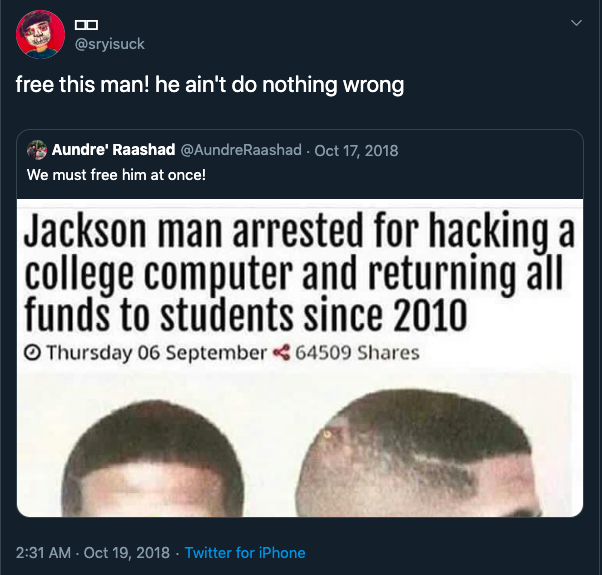Click the Jackson man headline image
Image resolution: width=602 pixels, height=575 pixels.
(x=300, y=358)
